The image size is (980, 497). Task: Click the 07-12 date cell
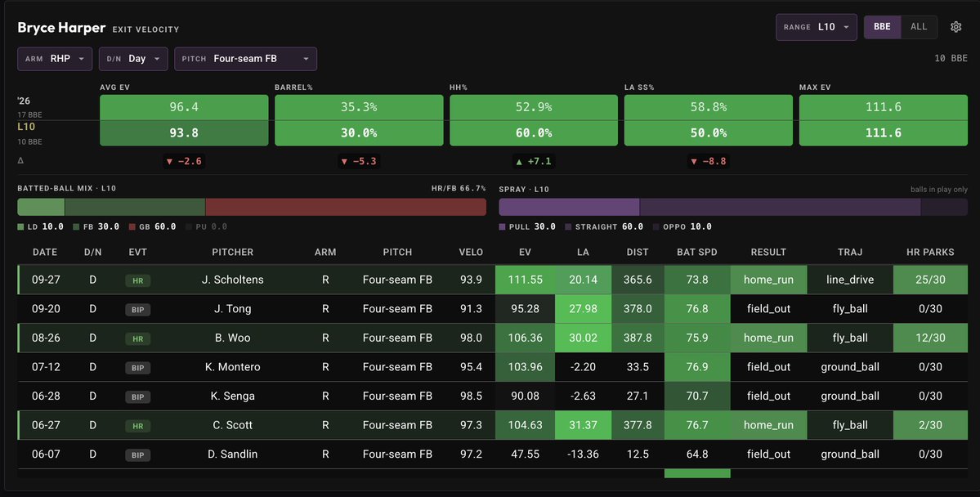pos(47,367)
